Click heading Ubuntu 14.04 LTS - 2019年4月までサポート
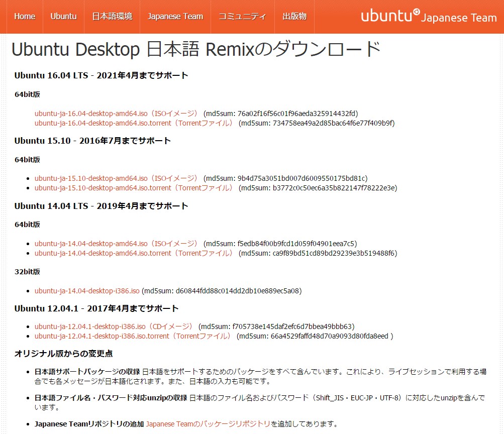Screen dimensions: 504x434 tap(101, 206)
